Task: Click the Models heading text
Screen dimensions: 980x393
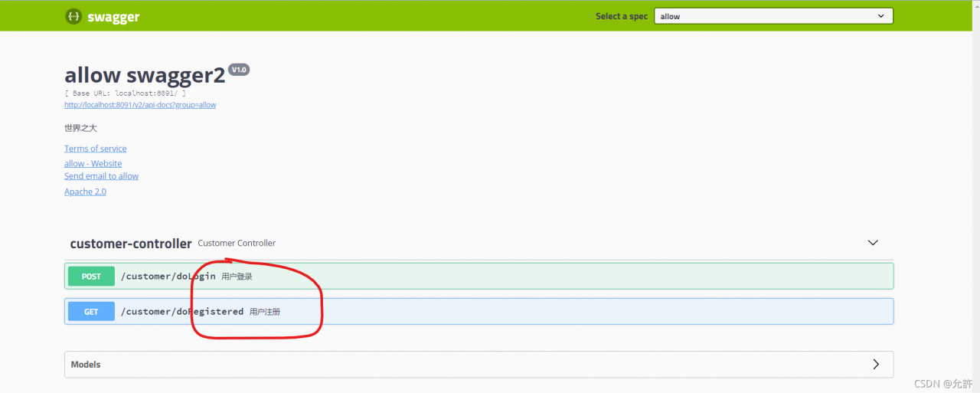Action: (86, 365)
